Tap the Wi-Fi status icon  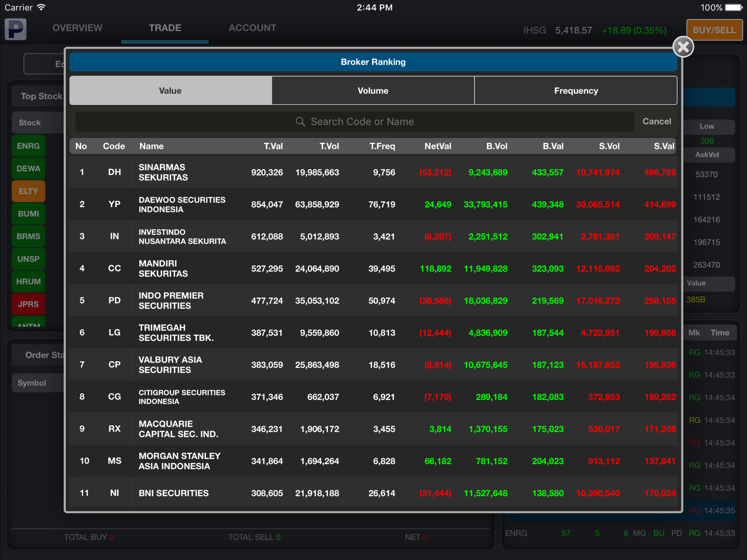41,7
